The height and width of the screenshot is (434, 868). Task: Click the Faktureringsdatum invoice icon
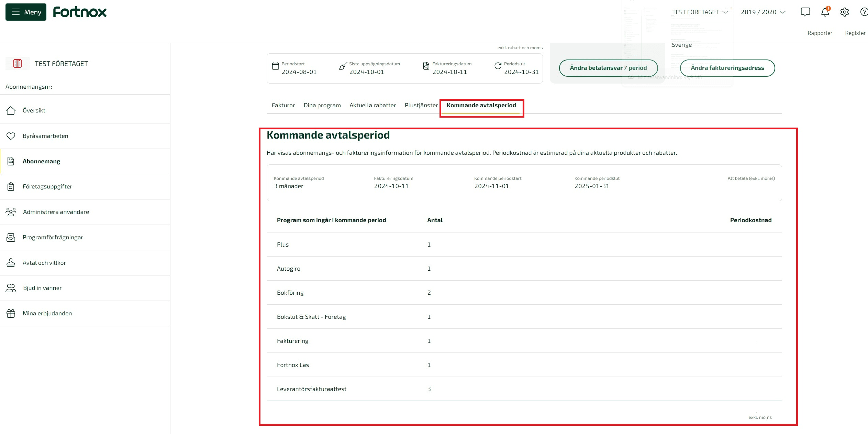(426, 66)
